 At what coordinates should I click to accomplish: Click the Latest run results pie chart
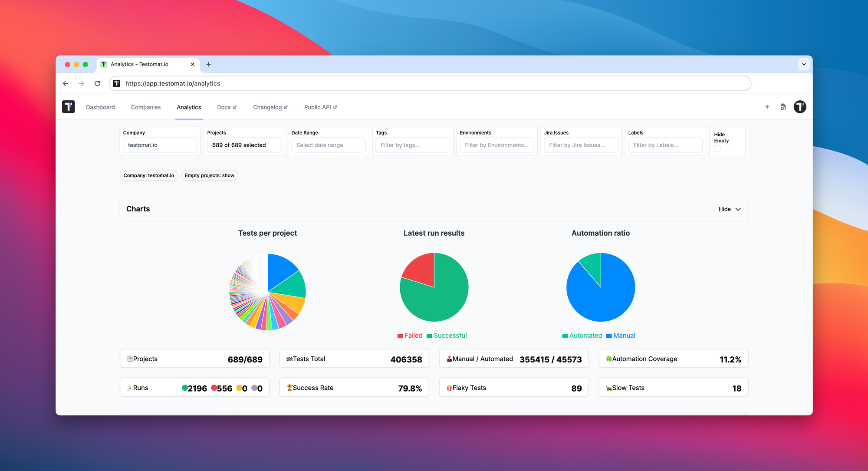point(434,287)
